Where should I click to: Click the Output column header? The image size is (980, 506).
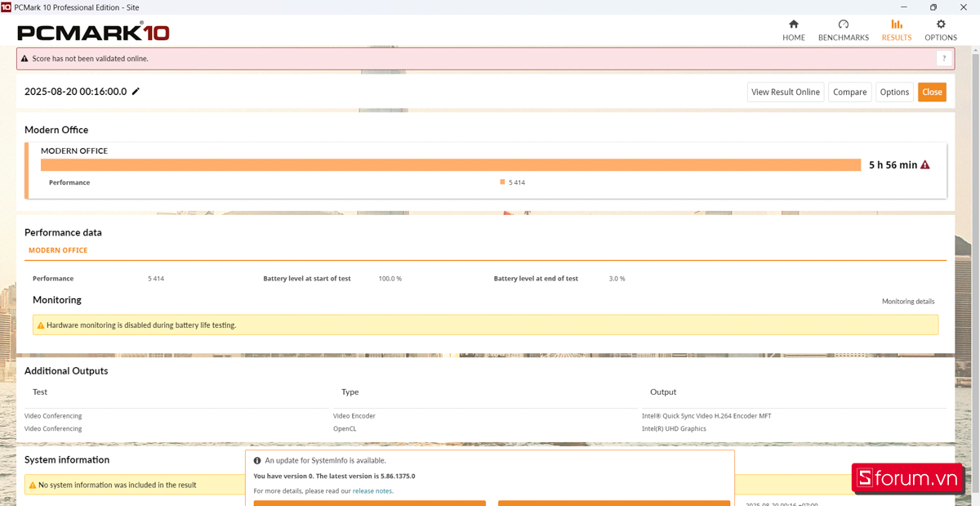pyautogui.click(x=663, y=392)
